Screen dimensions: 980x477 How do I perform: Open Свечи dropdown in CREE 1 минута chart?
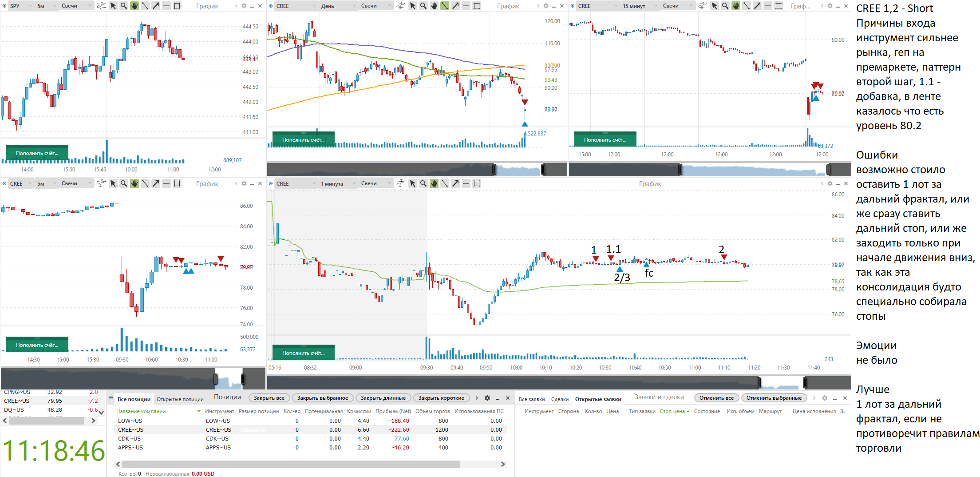376,183
